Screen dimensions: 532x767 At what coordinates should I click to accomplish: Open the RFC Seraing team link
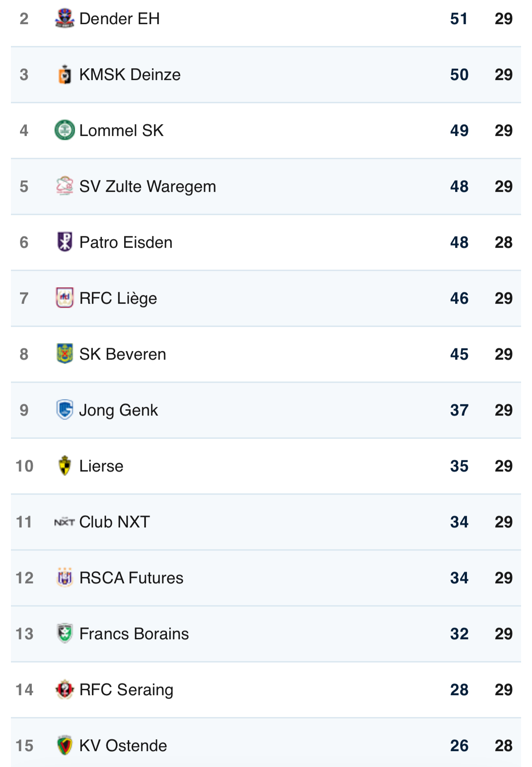(126, 690)
